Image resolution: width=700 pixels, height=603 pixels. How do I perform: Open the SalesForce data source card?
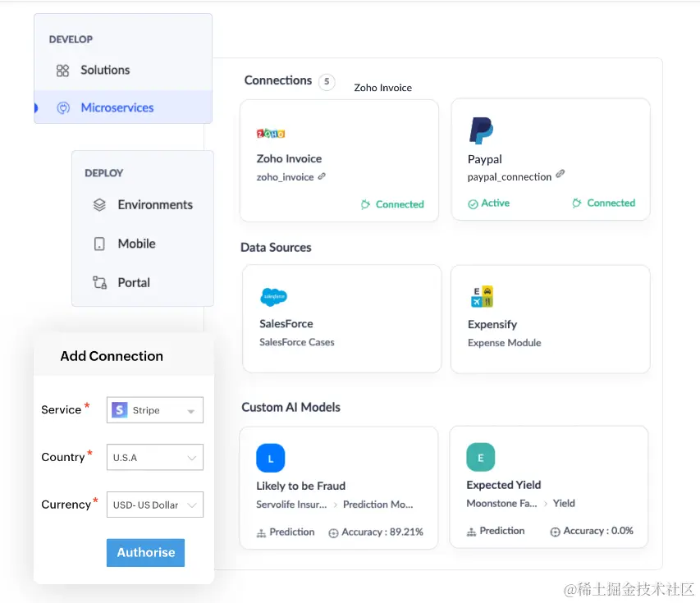(341, 318)
